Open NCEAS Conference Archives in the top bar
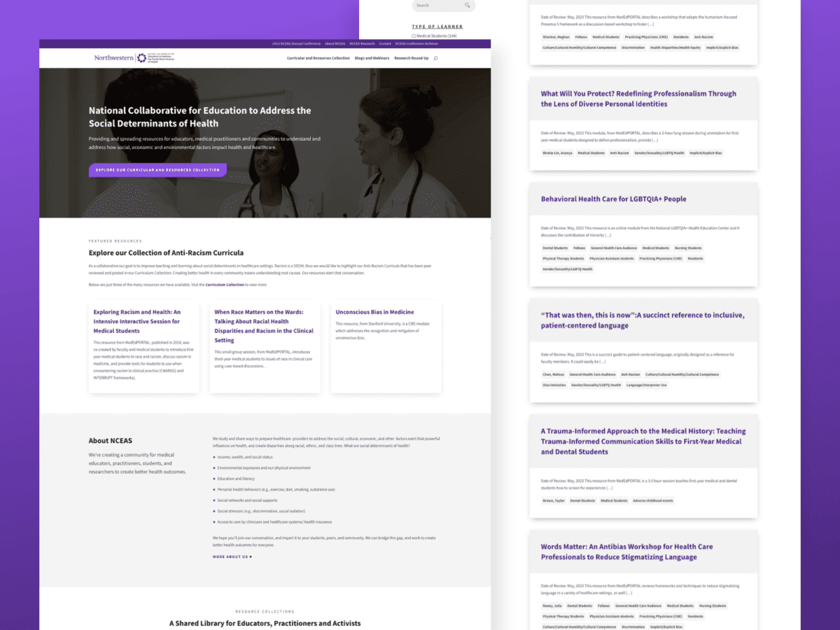Image resolution: width=840 pixels, height=630 pixels. pos(416,43)
